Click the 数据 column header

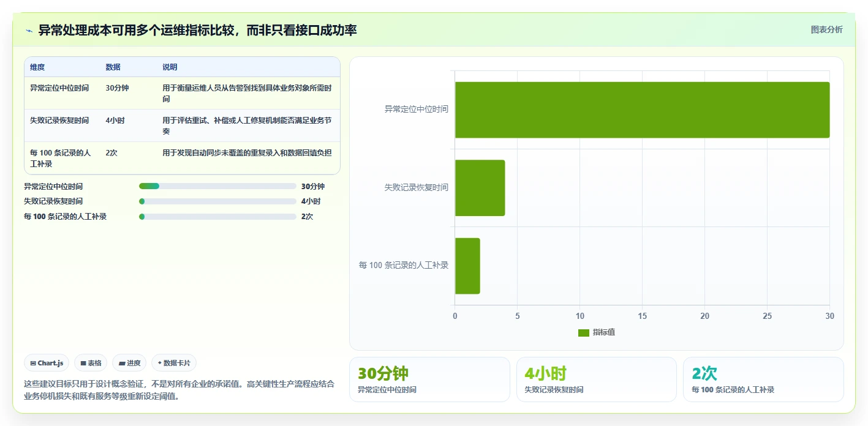click(x=113, y=67)
